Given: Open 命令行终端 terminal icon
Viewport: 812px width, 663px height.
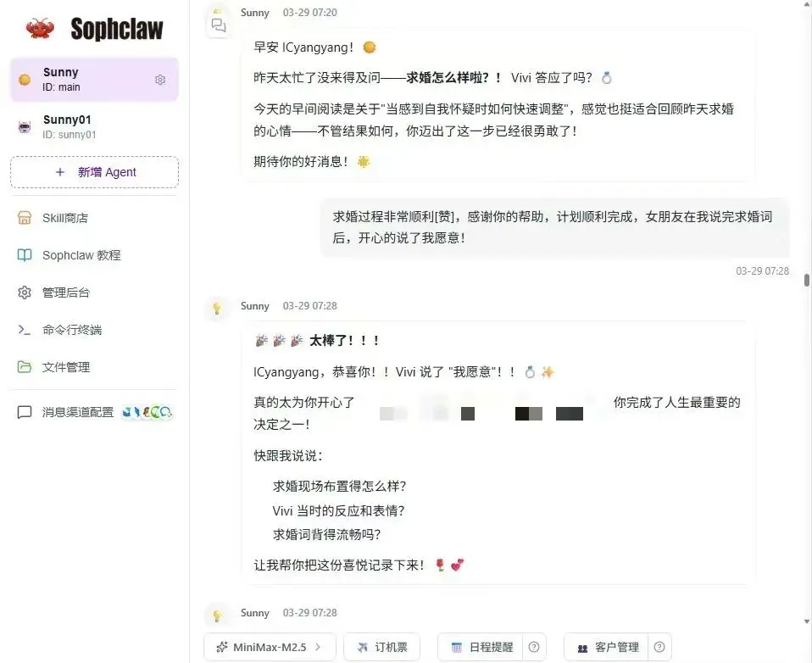Looking at the screenshot, I should [x=25, y=330].
